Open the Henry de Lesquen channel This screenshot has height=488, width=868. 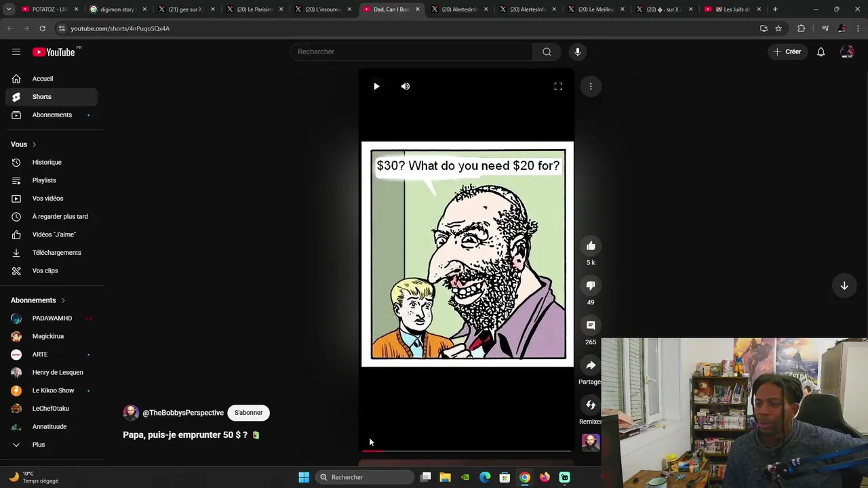[x=52, y=372]
